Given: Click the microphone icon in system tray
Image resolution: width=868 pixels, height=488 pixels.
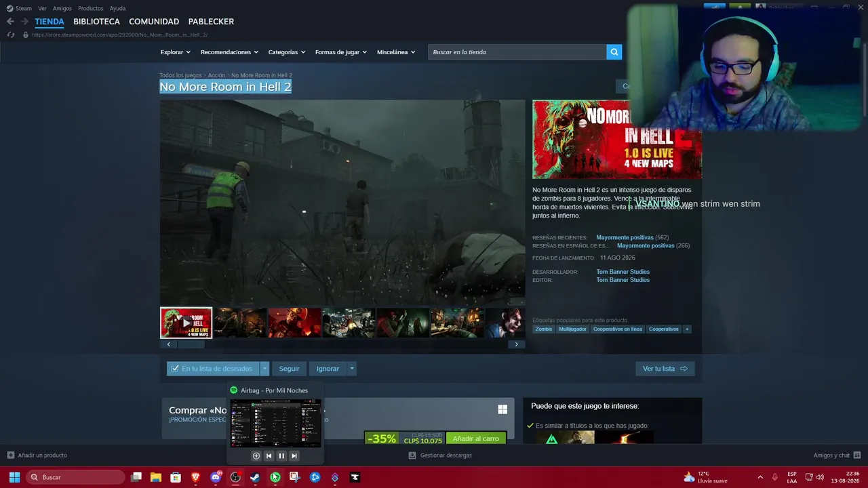Looking at the screenshot, I should coord(774,477).
